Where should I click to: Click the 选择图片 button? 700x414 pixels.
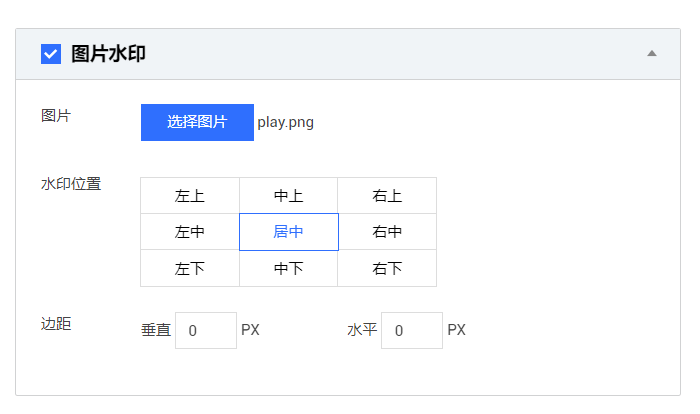197,122
